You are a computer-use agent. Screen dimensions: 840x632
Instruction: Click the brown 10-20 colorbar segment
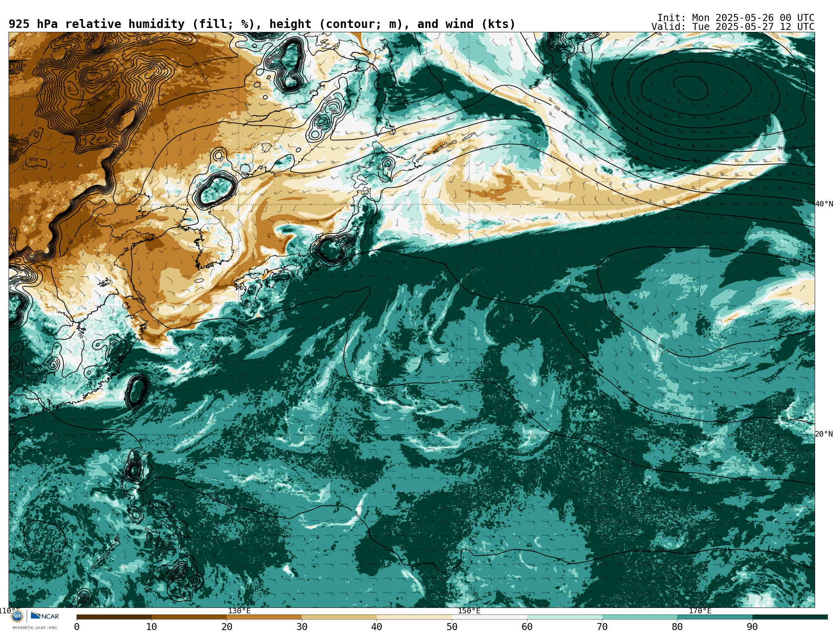(x=189, y=617)
